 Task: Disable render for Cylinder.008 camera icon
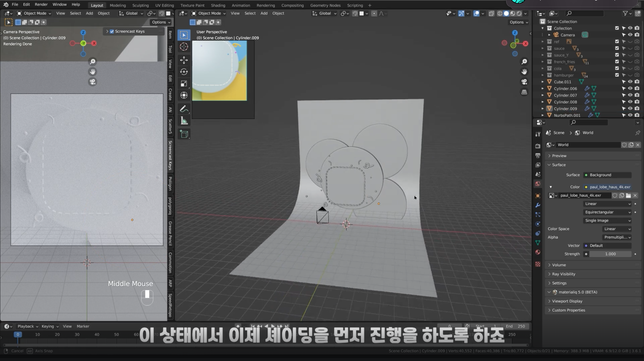click(x=637, y=102)
